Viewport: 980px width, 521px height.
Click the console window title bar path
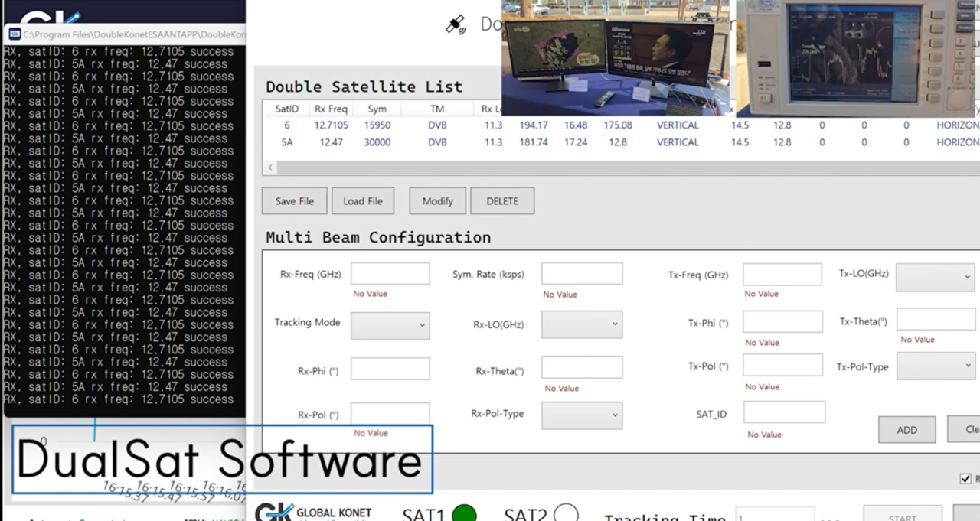(134, 34)
